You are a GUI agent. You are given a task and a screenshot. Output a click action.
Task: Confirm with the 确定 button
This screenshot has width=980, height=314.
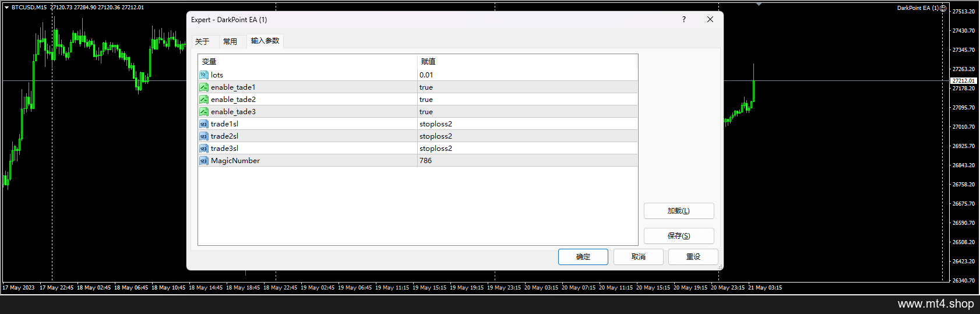click(583, 257)
